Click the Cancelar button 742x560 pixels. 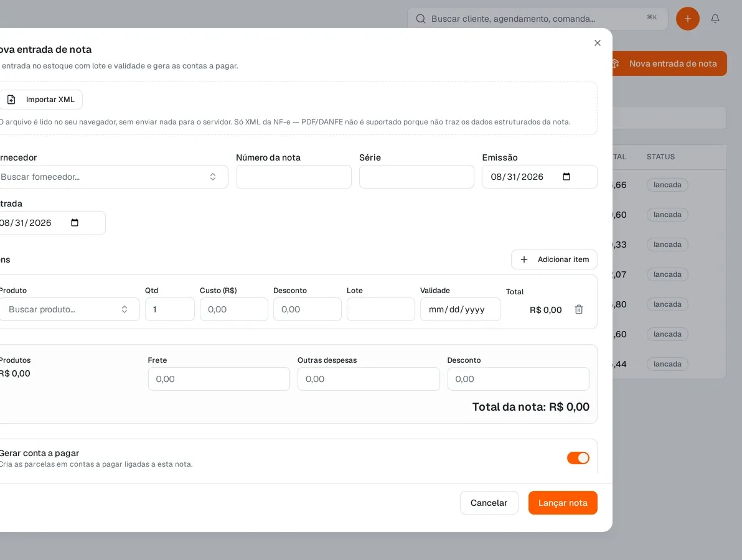tap(489, 503)
